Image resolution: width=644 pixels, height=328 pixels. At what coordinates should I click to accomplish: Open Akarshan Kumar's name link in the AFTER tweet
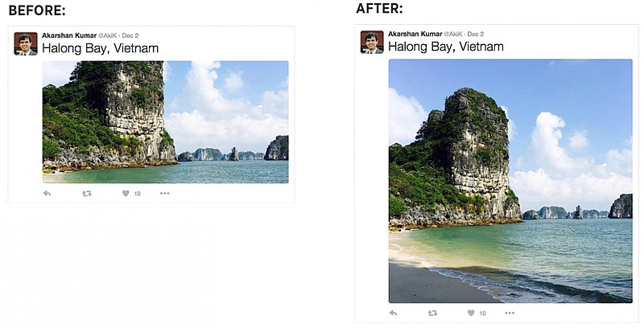click(x=415, y=35)
